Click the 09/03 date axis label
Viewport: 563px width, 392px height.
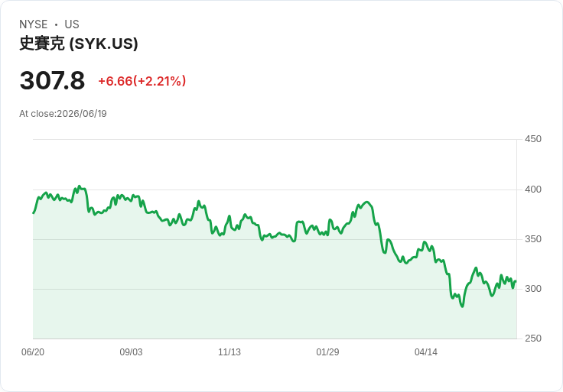point(131,352)
